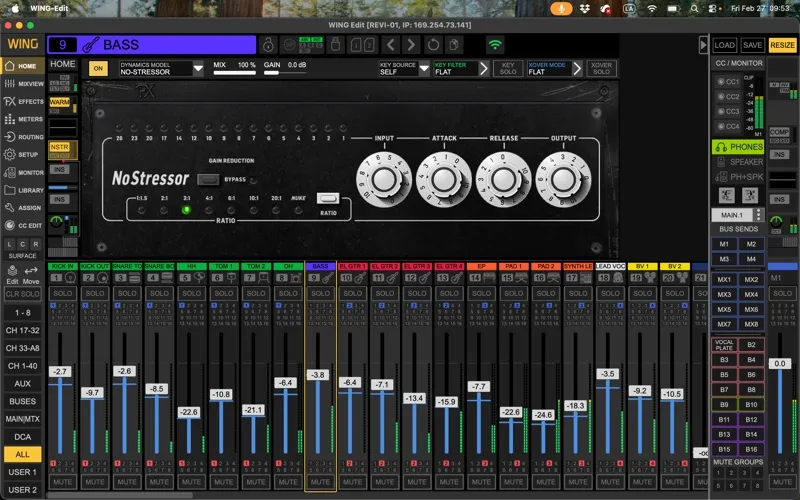Screen dimensions: 800x500
Task: Click the CLR SOLO button
Action: 22,294
